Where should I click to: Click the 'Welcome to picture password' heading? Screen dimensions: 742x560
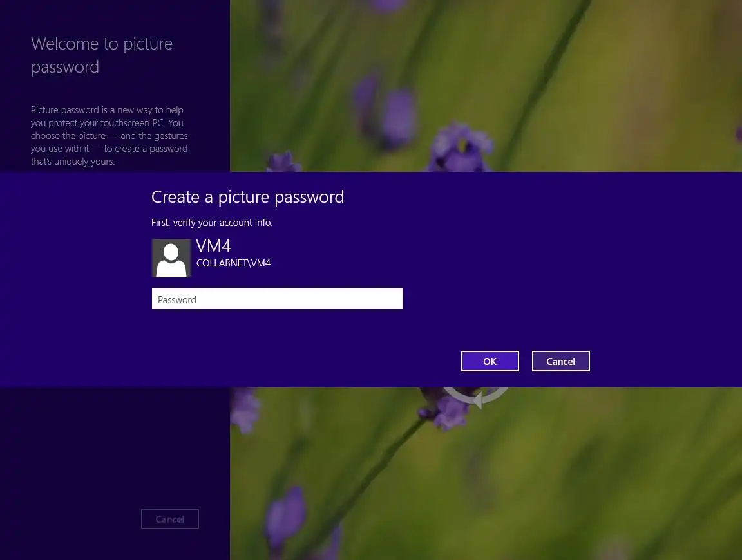[x=102, y=55]
